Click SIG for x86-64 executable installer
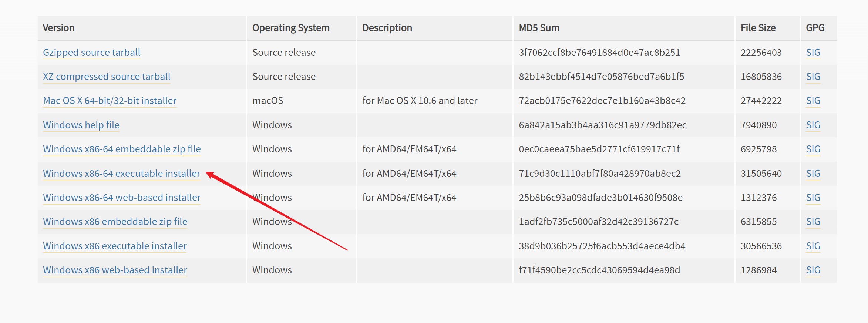The height and width of the screenshot is (323, 868). tap(813, 174)
